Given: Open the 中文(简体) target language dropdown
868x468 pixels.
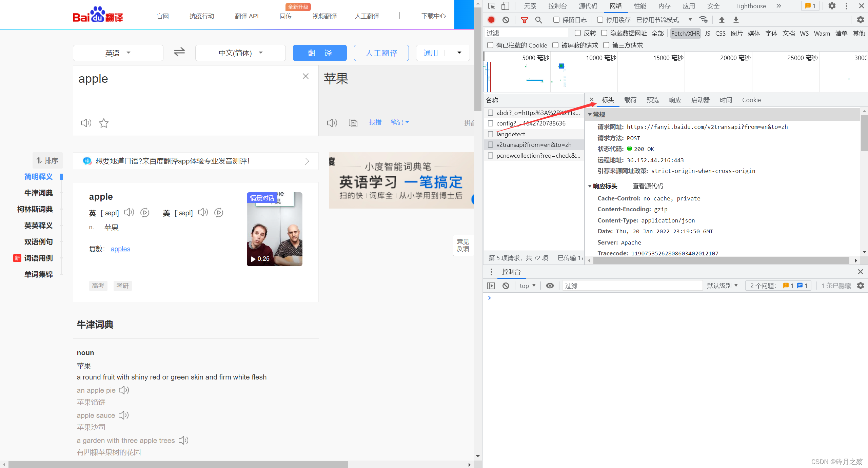Looking at the screenshot, I should [x=240, y=53].
